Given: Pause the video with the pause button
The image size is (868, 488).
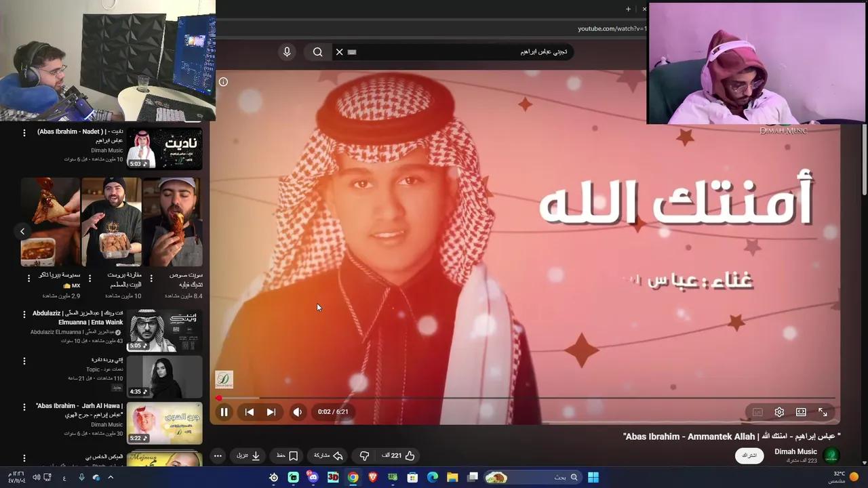Looking at the screenshot, I should pyautogui.click(x=224, y=412).
